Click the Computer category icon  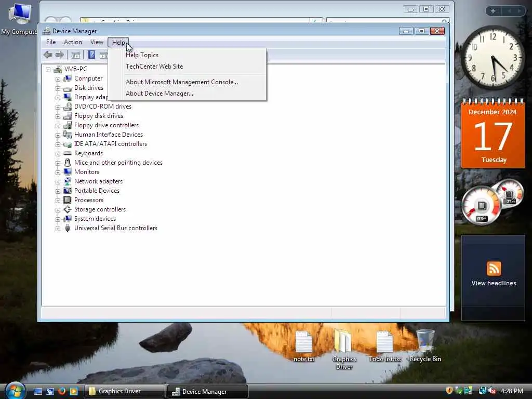pyautogui.click(x=68, y=78)
